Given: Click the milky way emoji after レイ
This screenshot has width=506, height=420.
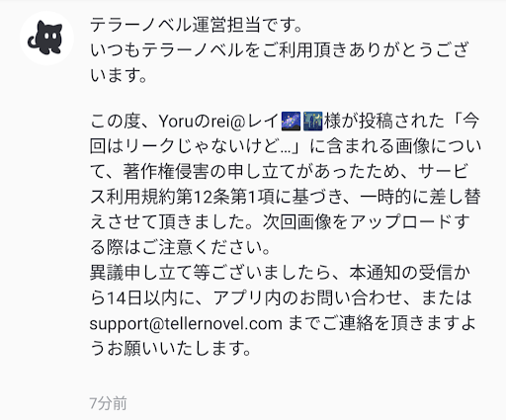Looking at the screenshot, I should coord(291,121).
